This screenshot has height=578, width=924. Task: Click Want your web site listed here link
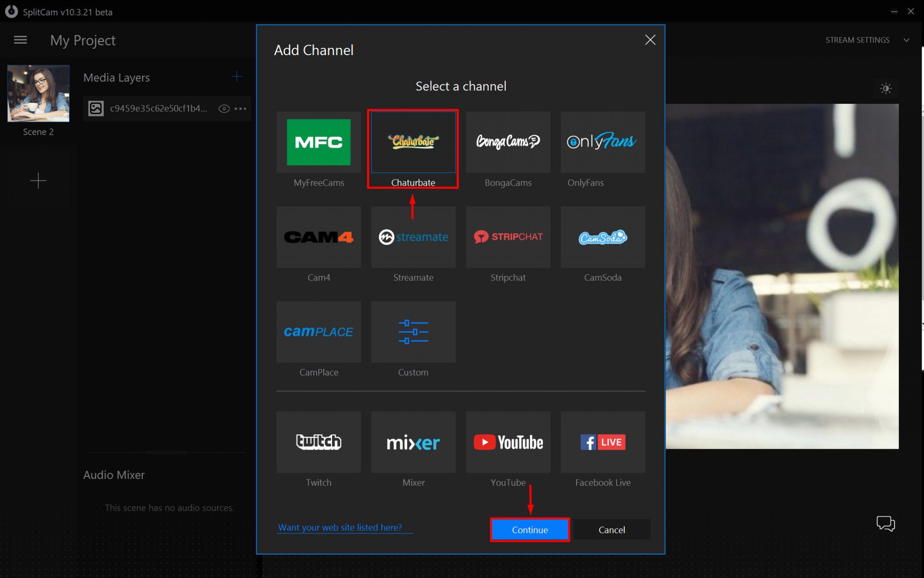pos(341,527)
